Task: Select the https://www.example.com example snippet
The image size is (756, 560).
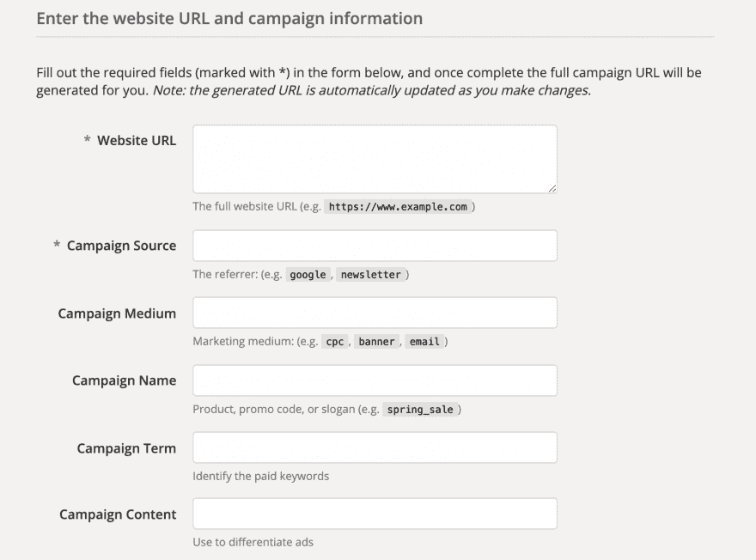Action: [x=400, y=206]
